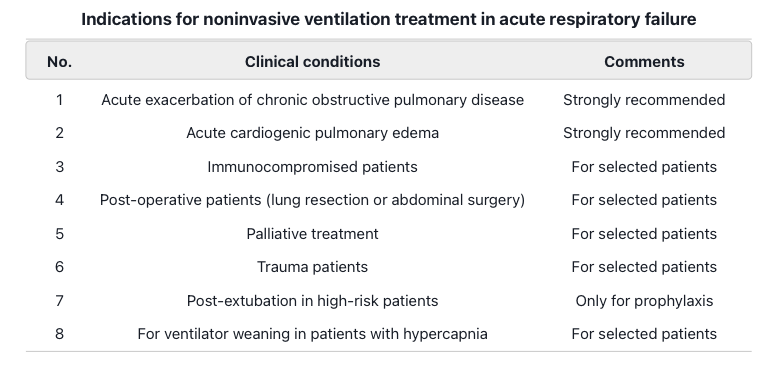
Task: Select row number 5 cell
Action: click(59, 233)
